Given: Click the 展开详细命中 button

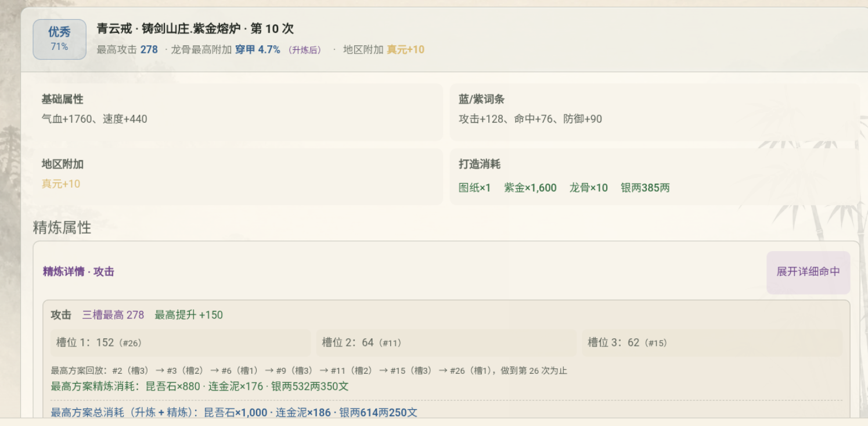Looking at the screenshot, I should [x=808, y=272].
